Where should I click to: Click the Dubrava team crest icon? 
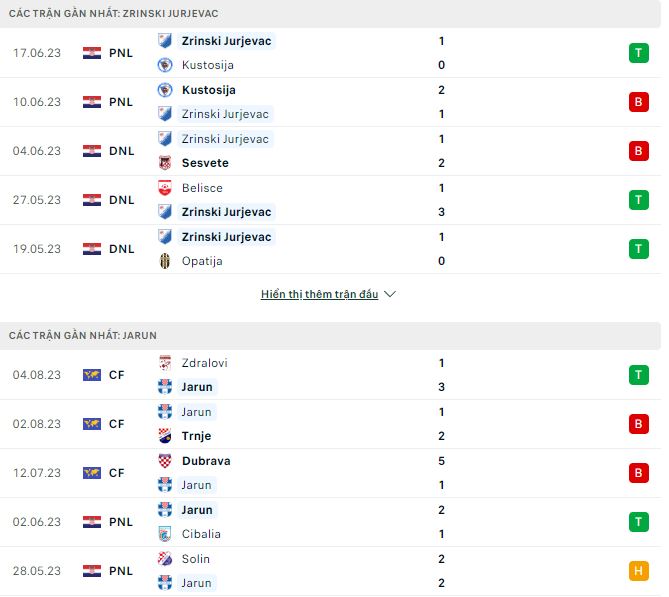[x=165, y=461]
